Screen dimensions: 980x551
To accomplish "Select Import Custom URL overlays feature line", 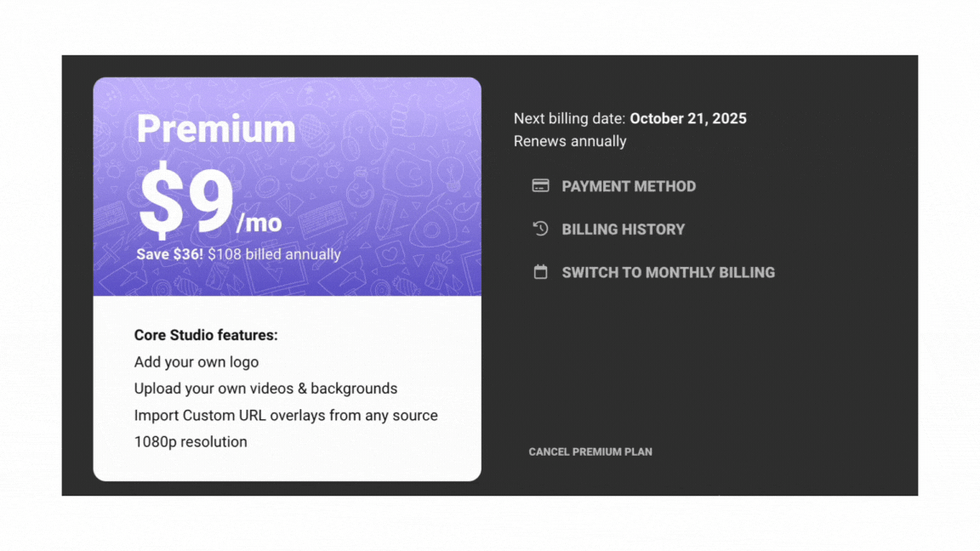I will pos(286,416).
